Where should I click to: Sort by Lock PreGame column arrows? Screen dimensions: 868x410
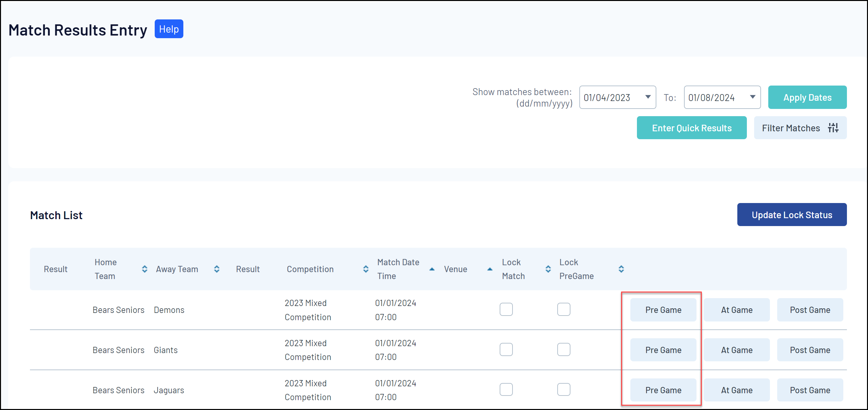click(x=621, y=269)
